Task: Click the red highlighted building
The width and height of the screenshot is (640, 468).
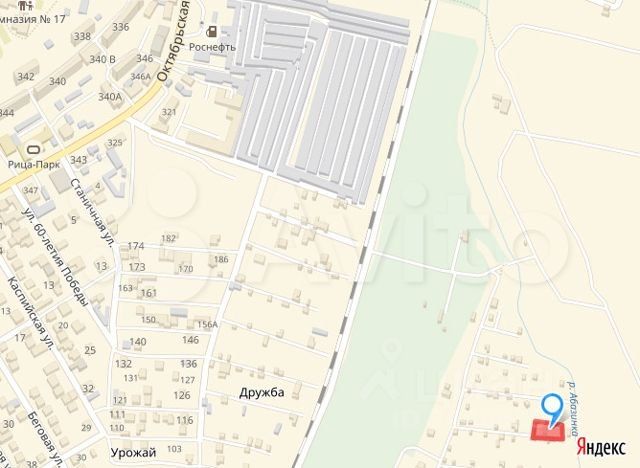Action: click(549, 431)
